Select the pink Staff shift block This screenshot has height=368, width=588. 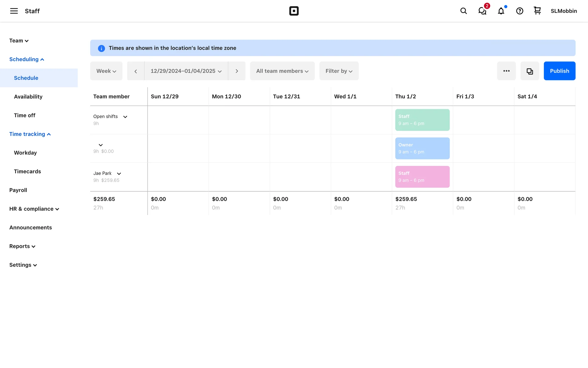pos(422,177)
